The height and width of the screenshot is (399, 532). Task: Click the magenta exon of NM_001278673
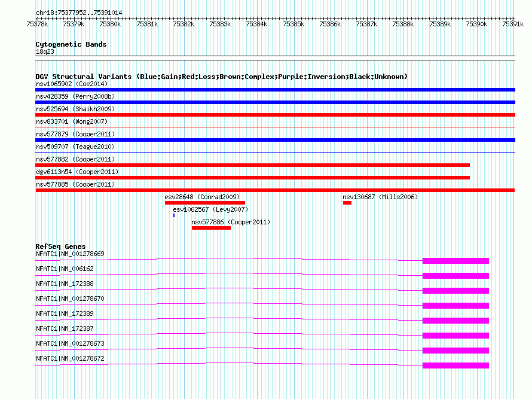coord(455,351)
